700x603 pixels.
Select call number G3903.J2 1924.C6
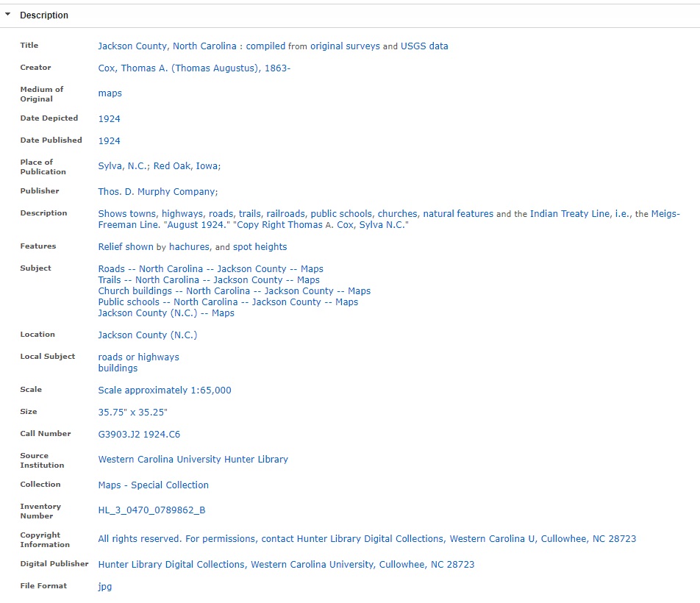tap(139, 434)
